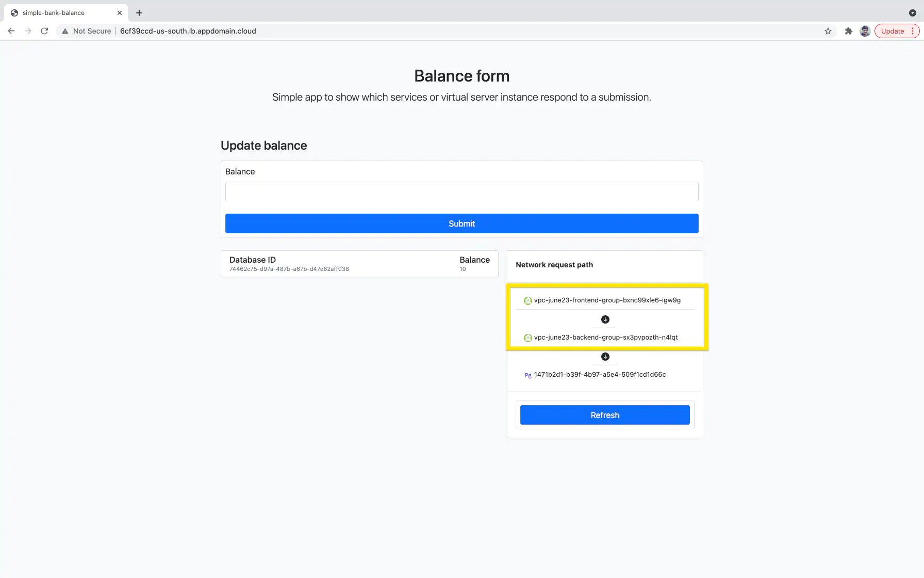This screenshot has width=924, height=578.
Task: Focus the Balance input field
Action: 461,191
